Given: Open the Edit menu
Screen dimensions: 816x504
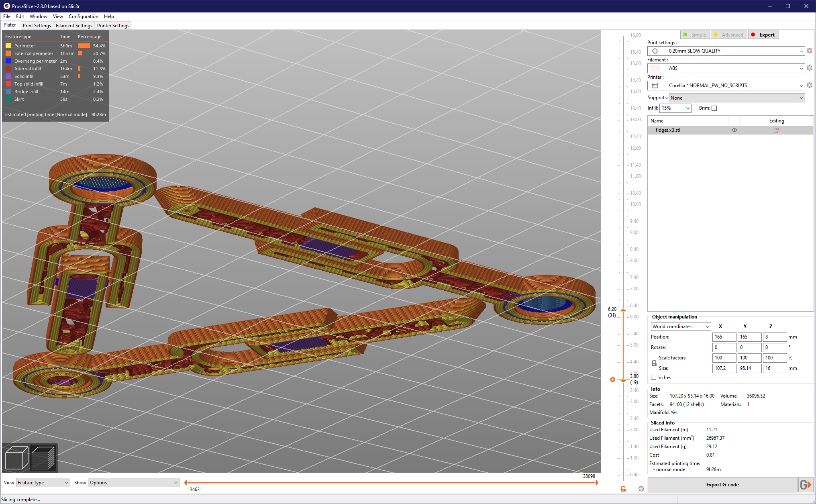Looking at the screenshot, I should click(x=20, y=16).
